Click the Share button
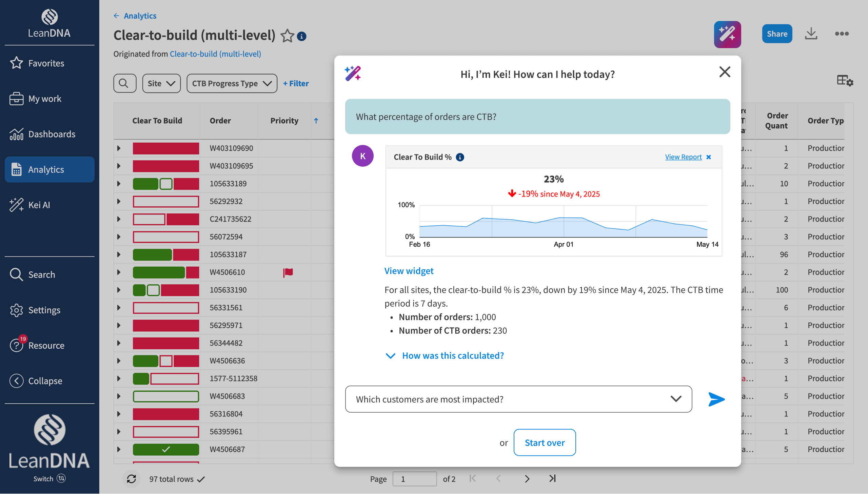Viewport: 868px width, 494px height. (777, 34)
